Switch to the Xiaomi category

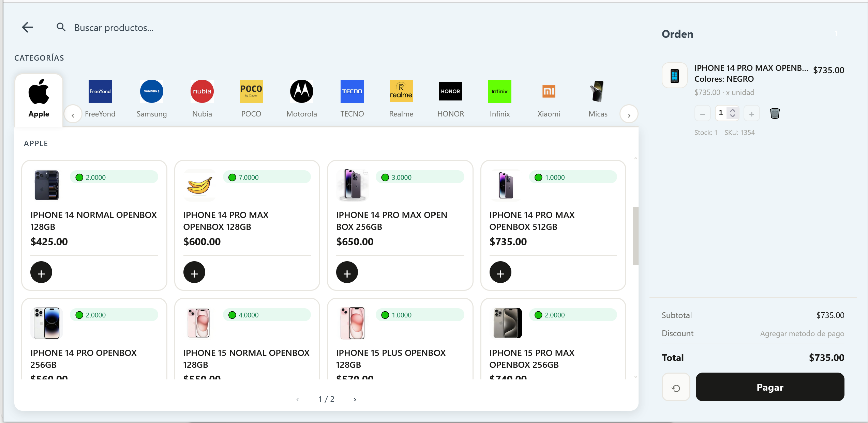[549, 99]
